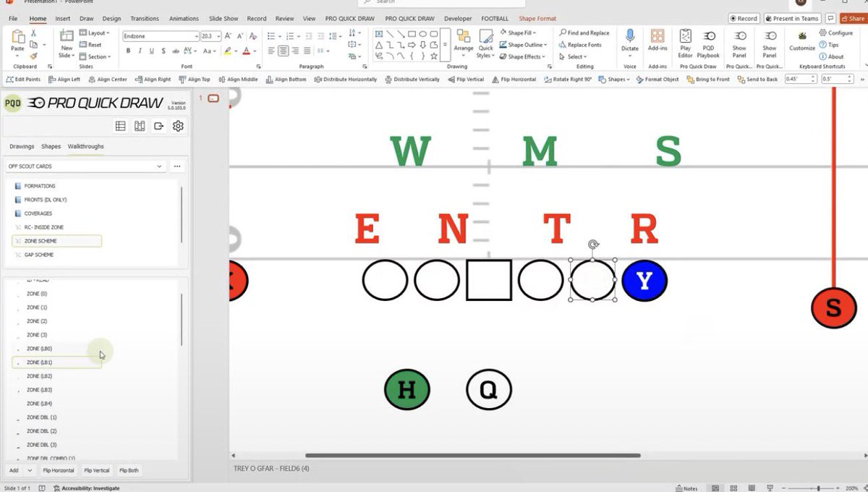Image resolution: width=868 pixels, height=492 pixels.
Task: Switch to the Shapes tab in PQD panel
Action: pos(51,146)
